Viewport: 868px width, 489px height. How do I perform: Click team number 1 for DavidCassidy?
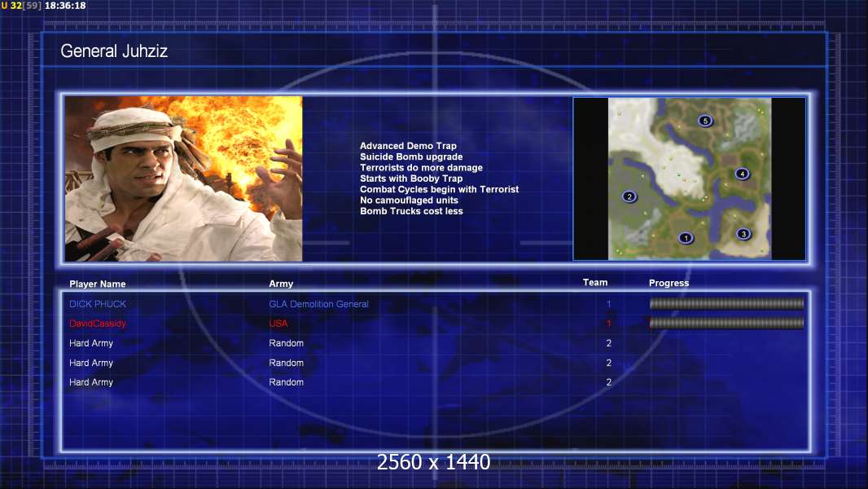[608, 324]
